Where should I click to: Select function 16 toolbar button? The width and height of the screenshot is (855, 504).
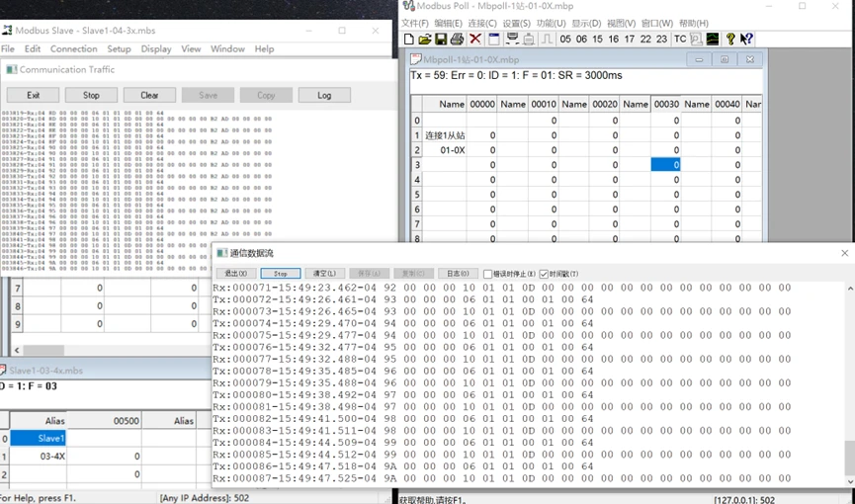coord(614,39)
